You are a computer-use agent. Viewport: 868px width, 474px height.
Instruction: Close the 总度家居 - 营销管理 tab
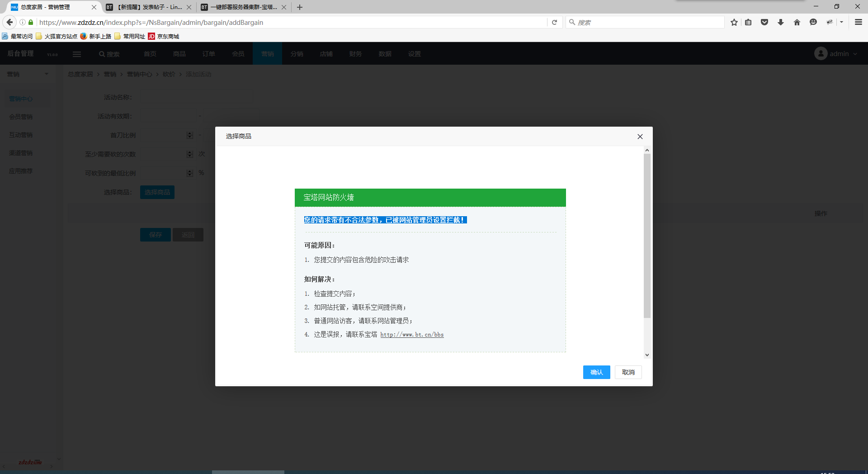[x=94, y=7]
